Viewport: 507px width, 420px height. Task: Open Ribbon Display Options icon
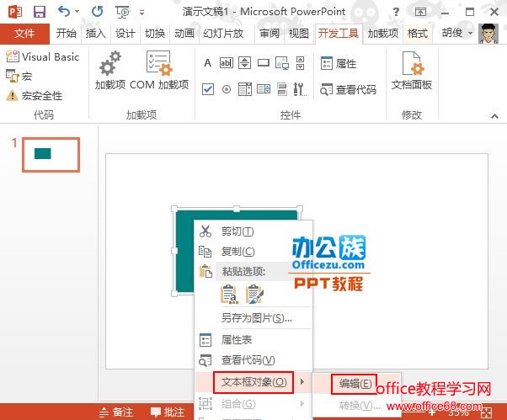pos(420,13)
